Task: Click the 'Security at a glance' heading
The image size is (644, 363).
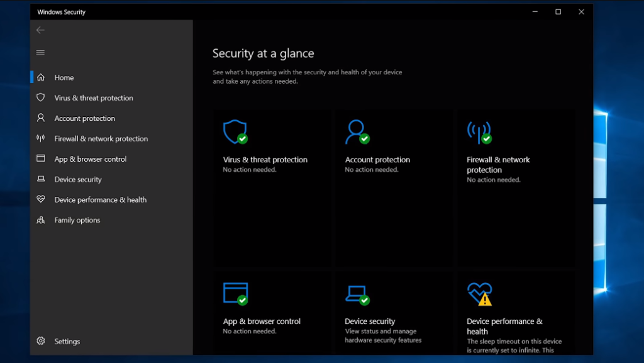Action: click(264, 53)
